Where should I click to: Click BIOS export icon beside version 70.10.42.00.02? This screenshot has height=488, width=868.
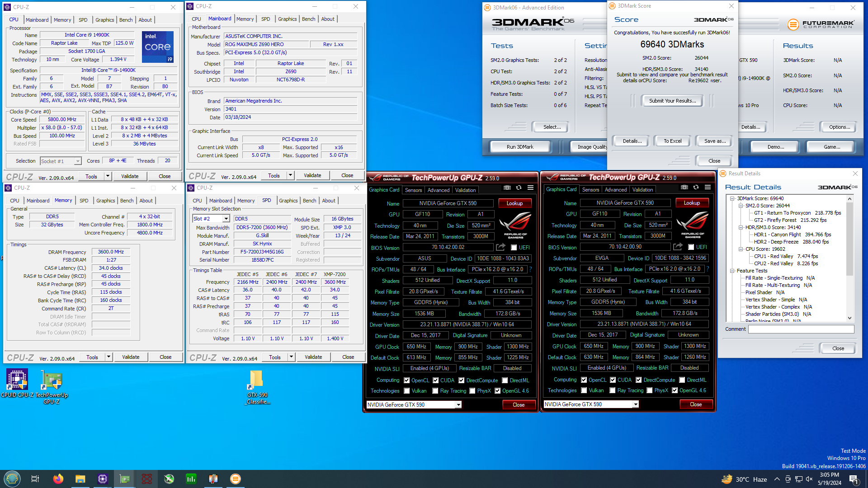coord(500,247)
